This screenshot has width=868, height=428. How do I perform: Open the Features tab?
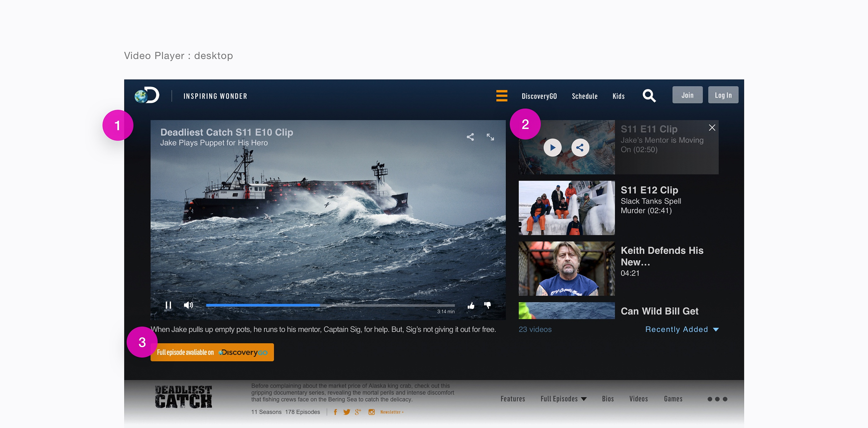pos(513,399)
